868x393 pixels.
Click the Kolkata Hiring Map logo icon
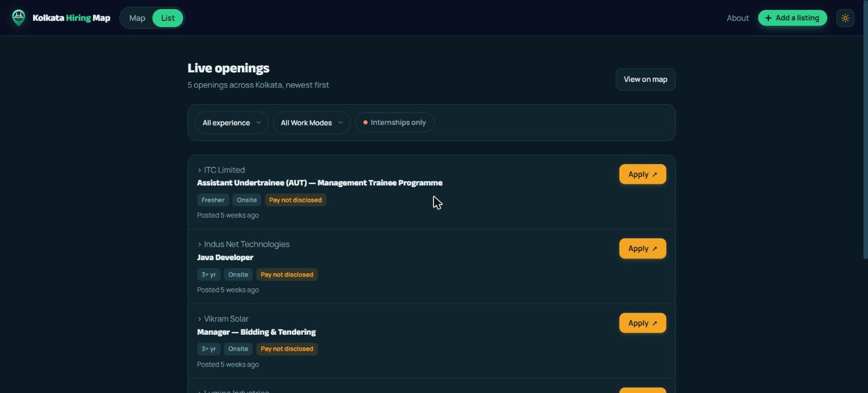point(19,18)
